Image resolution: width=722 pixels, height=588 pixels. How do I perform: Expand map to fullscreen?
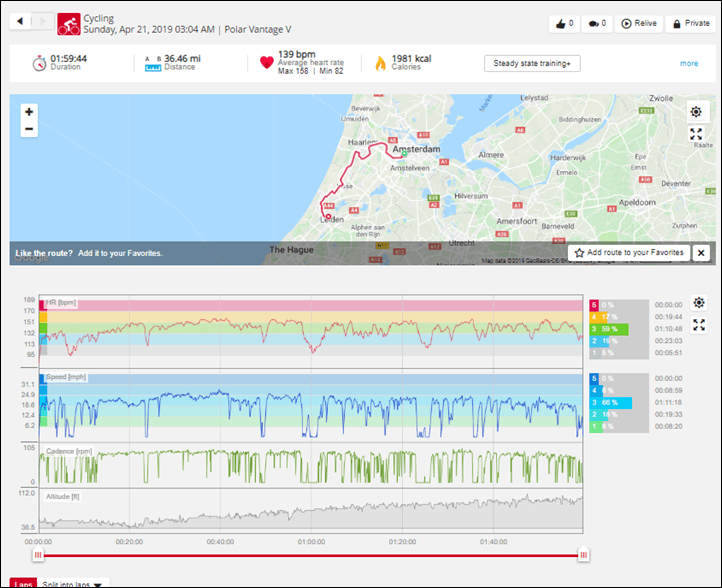tap(696, 134)
